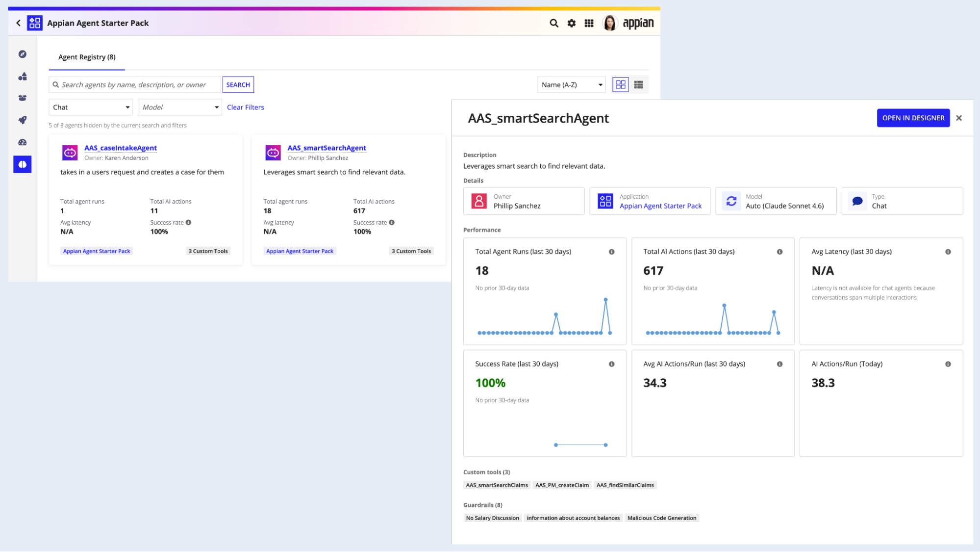Click last point on Success Rate chart

606,445
